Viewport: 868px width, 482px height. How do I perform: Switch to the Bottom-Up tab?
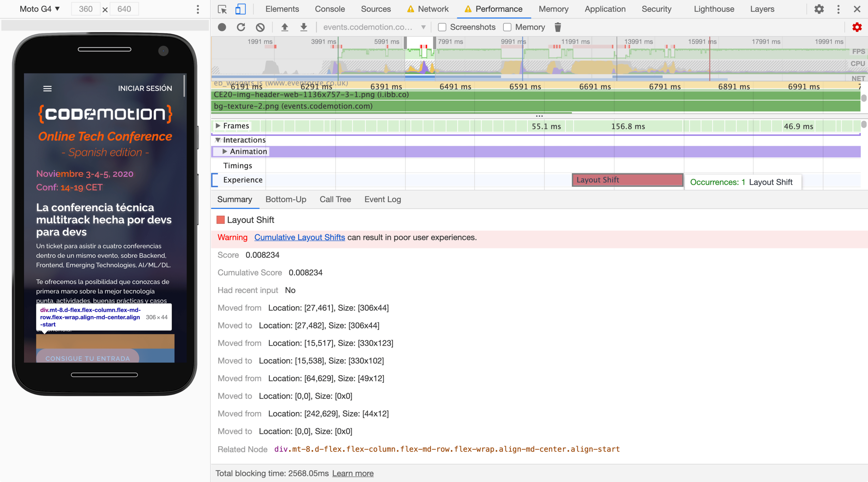click(286, 200)
